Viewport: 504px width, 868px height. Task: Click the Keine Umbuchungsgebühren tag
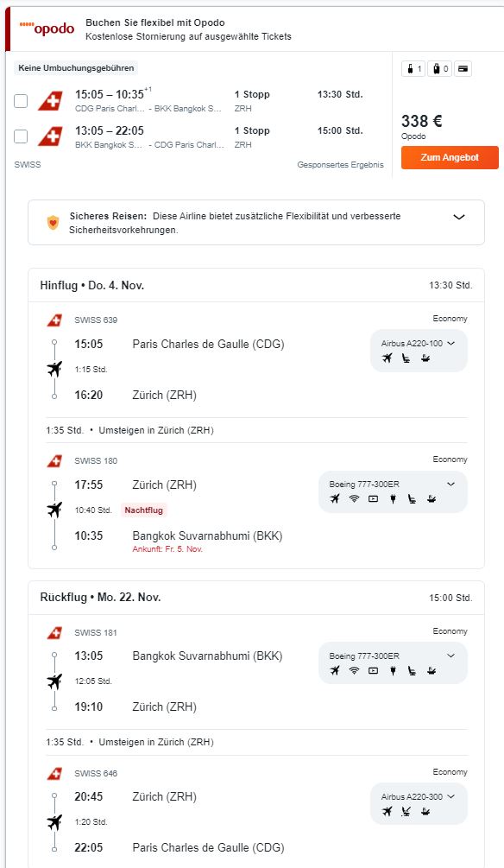coord(76,68)
